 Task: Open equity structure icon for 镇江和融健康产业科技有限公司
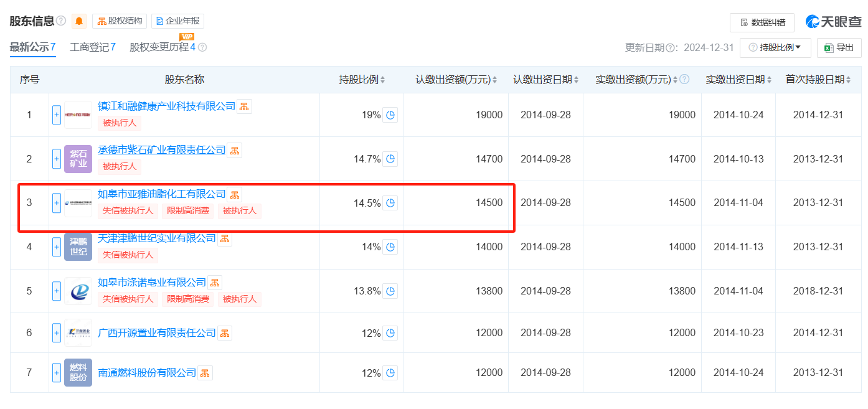[x=245, y=106]
